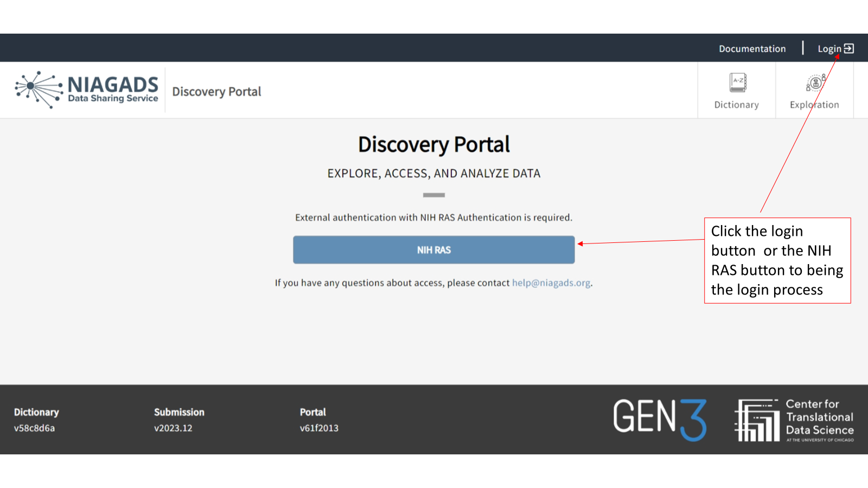
Task: Click the Center for Translational Data Science logo
Action: click(x=794, y=420)
